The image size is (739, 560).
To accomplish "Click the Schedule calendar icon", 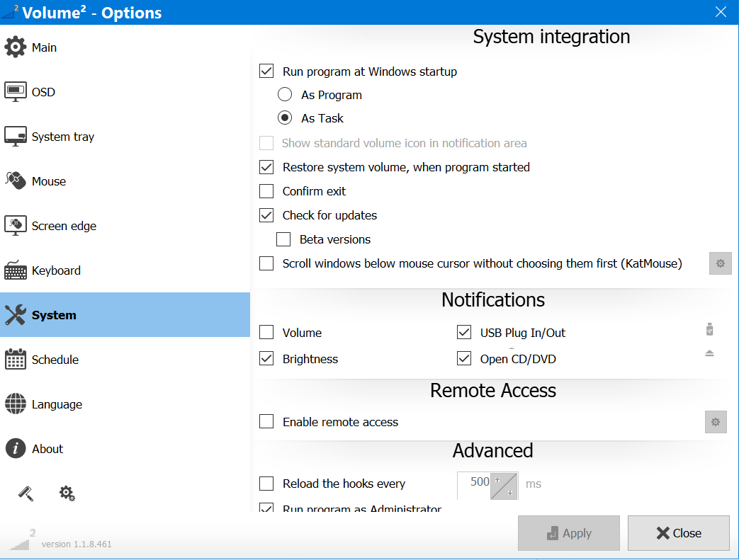I will [16, 360].
